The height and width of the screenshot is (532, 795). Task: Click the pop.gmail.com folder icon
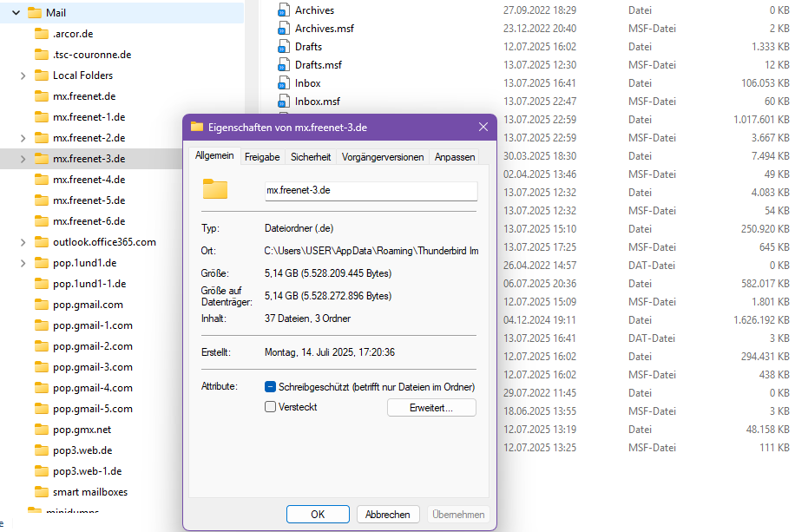pos(41,305)
